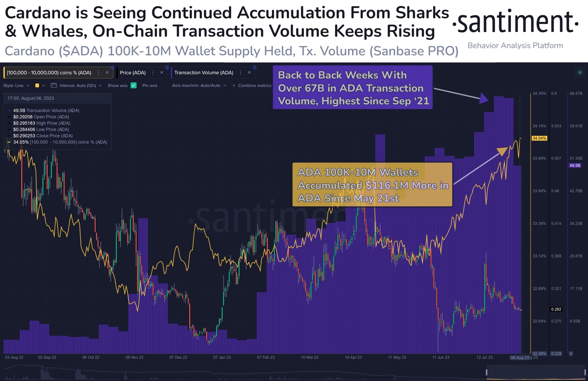Screen dimensions: 588x381
Task: Click the sparkle icon above the coins % tab
Action: [113, 67]
